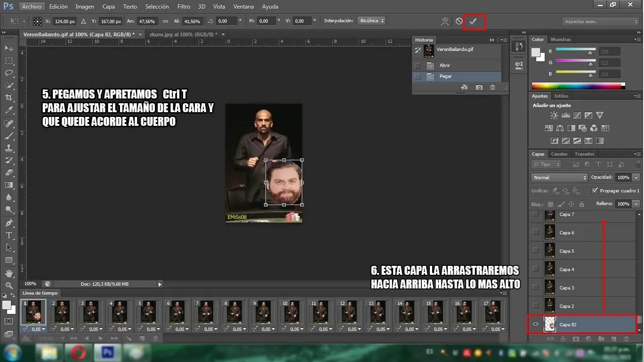The image size is (644, 362).
Task: Open the Relleno slider dropdown arrow
Action: click(636, 204)
